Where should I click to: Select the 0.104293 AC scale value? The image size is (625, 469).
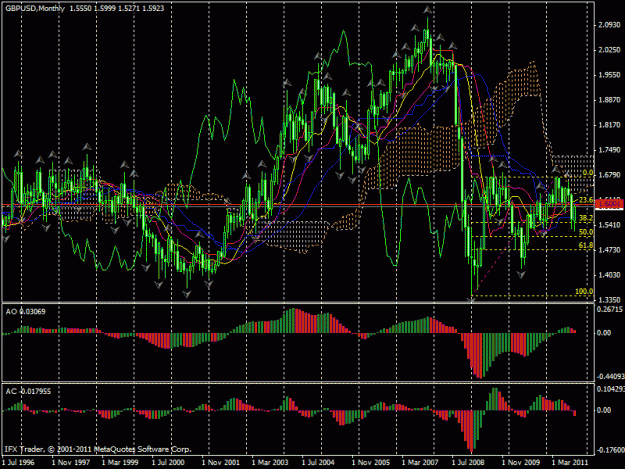pos(610,389)
